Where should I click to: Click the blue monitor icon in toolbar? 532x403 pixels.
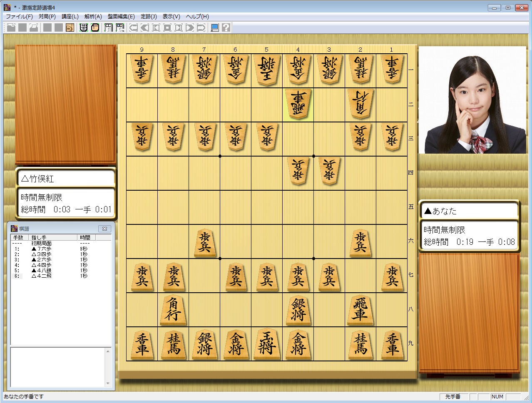[x=215, y=28]
